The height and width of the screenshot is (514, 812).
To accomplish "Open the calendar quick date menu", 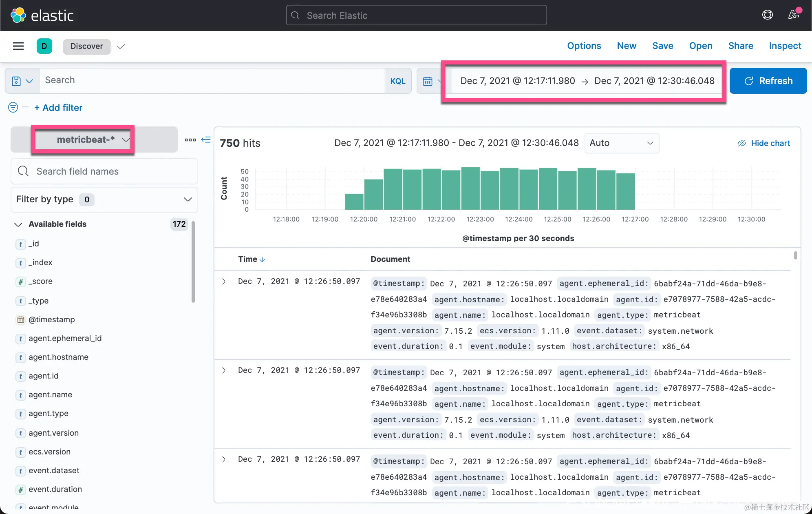I will [428, 81].
